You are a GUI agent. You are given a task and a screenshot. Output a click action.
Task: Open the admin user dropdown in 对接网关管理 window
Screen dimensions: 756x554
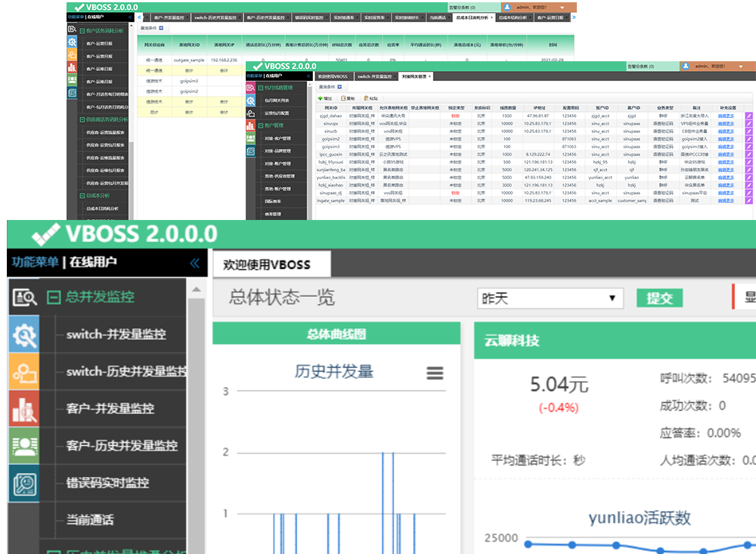741,67
